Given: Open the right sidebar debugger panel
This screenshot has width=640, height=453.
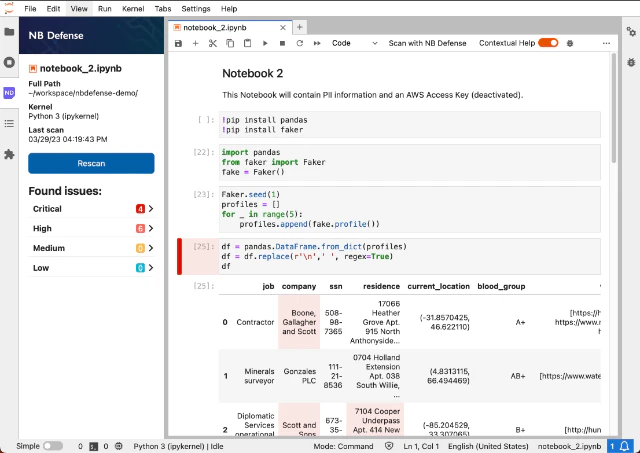Looking at the screenshot, I should [x=631, y=62].
